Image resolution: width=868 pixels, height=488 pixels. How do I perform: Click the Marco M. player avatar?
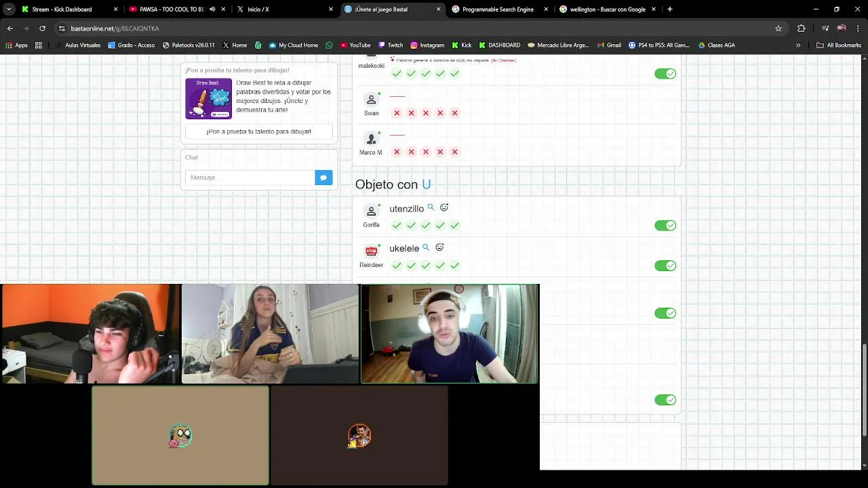point(371,139)
